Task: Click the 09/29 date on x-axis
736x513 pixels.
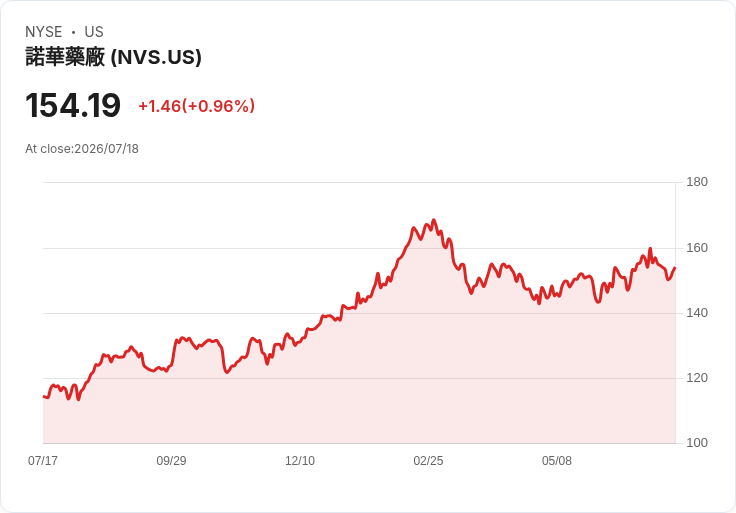Action: click(171, 460)
